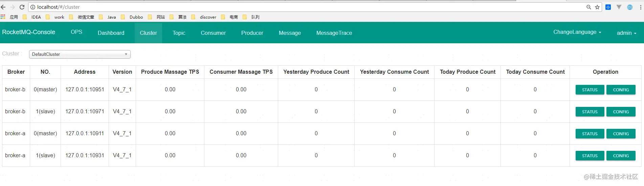Click address cell 127.0.0.1:10951
This screenshot has width=644, height=186.
[x=85, y=90]
